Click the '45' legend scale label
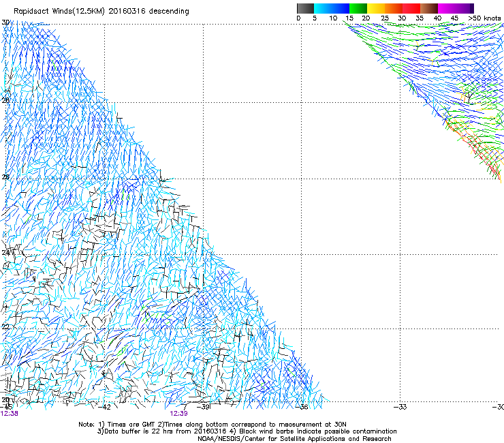 pos(454,18)
